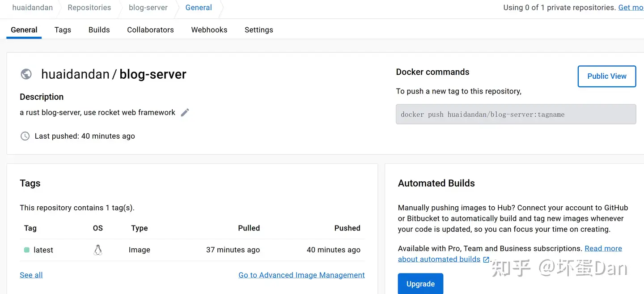Click Repositories in the breadcrumb
The width and height of the screenshot is (644, 294).
pos(89,8)
